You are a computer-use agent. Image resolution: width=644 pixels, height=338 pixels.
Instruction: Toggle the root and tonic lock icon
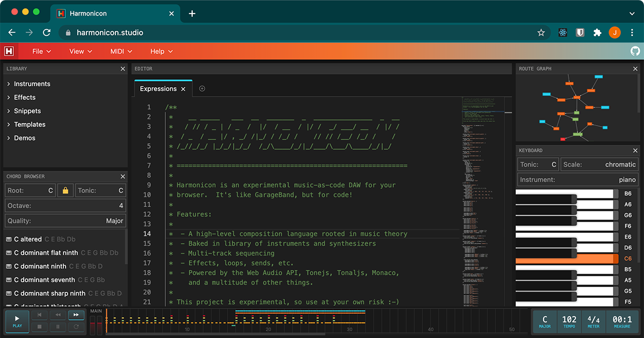(65, 190)
